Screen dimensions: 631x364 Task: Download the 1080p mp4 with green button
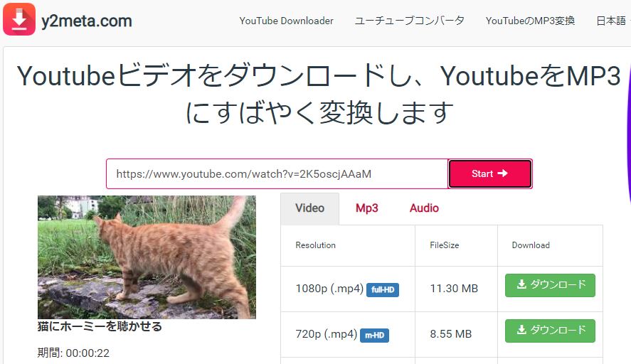coord(550,285)
